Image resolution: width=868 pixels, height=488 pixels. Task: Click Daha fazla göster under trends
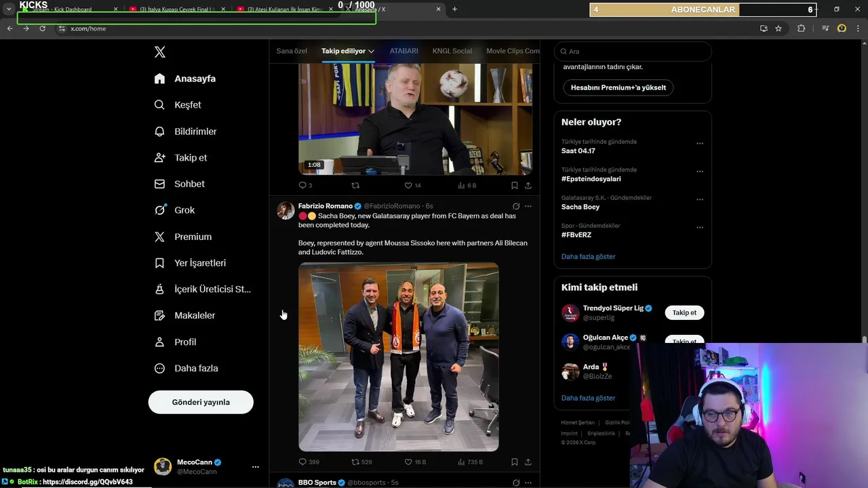click(x=589, y=256)
